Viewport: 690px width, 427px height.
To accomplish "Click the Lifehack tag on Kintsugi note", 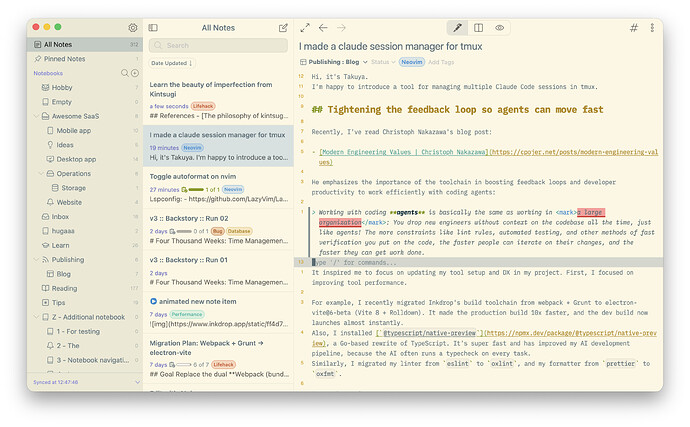I will [x=203, y=106].
